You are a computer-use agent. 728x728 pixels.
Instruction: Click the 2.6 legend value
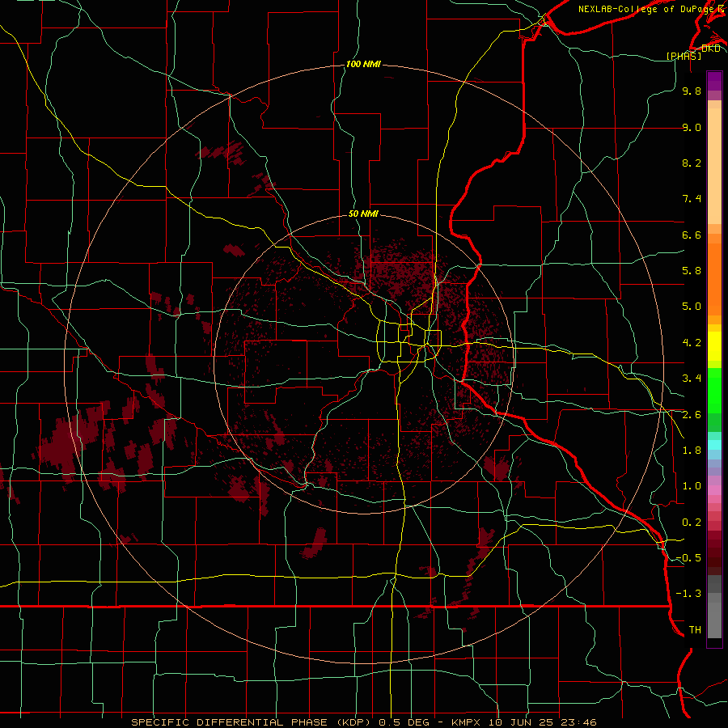[692, 415]
